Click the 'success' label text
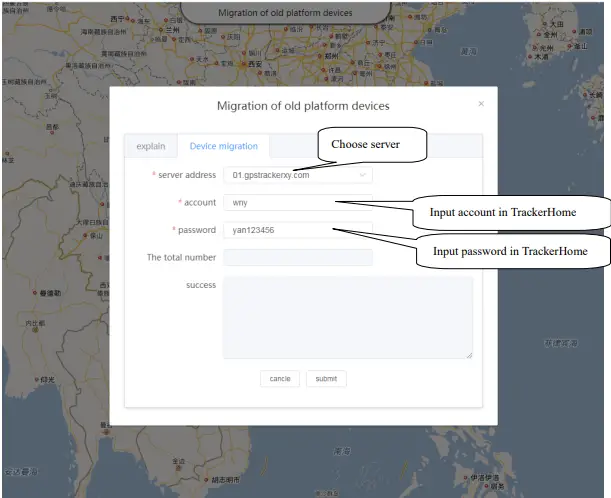611x498 pixels. [201, 285]
